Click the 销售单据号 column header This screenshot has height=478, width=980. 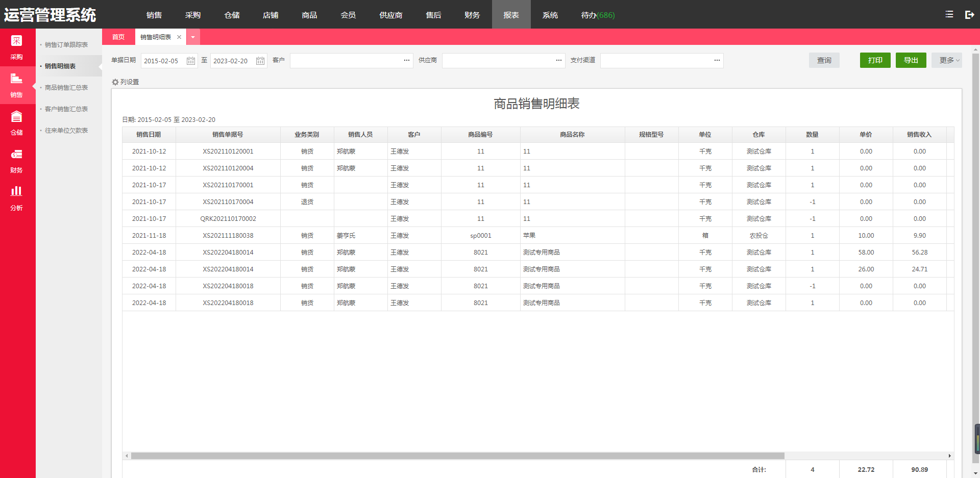(228, 135)
